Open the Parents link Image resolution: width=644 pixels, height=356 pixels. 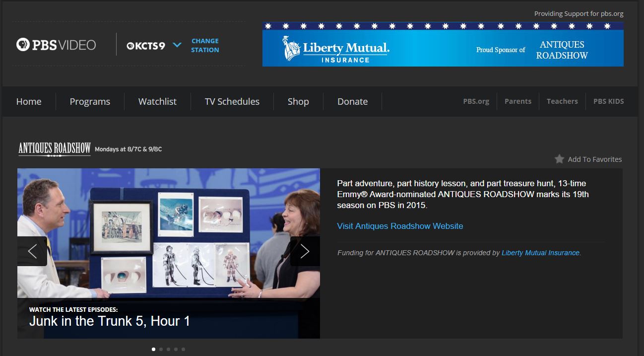(x=517, y=101)
